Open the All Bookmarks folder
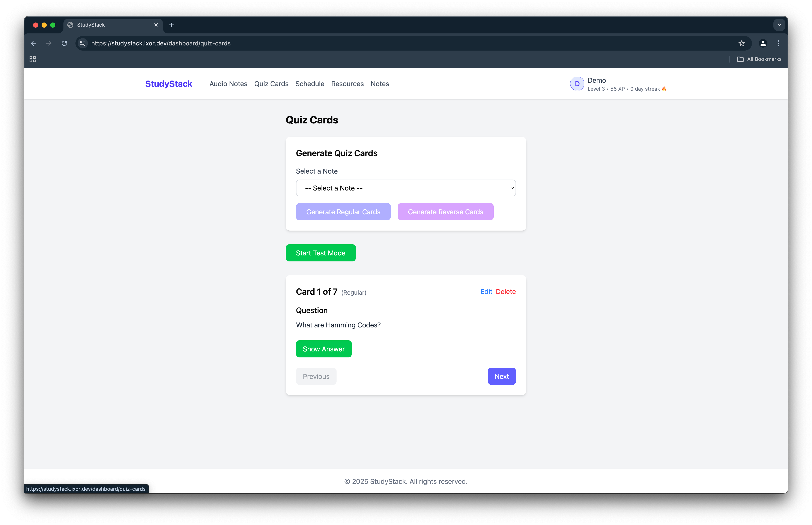 759,59
